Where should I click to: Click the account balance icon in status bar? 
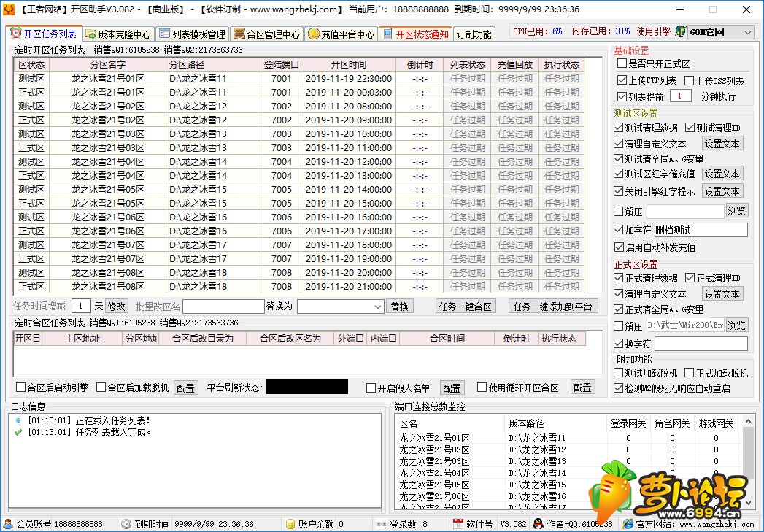pyautogui.click(x=290, y=524)
